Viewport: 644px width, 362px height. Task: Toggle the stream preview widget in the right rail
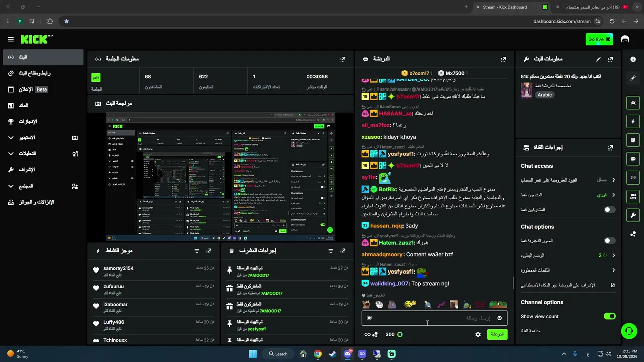[633, 103]
